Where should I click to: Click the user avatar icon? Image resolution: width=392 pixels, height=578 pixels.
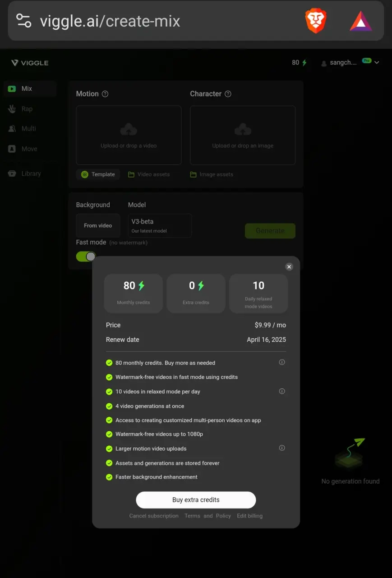323,63
